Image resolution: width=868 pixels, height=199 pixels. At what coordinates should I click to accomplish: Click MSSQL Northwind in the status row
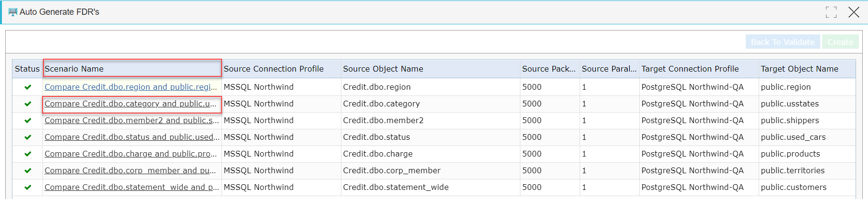[259, 137]
